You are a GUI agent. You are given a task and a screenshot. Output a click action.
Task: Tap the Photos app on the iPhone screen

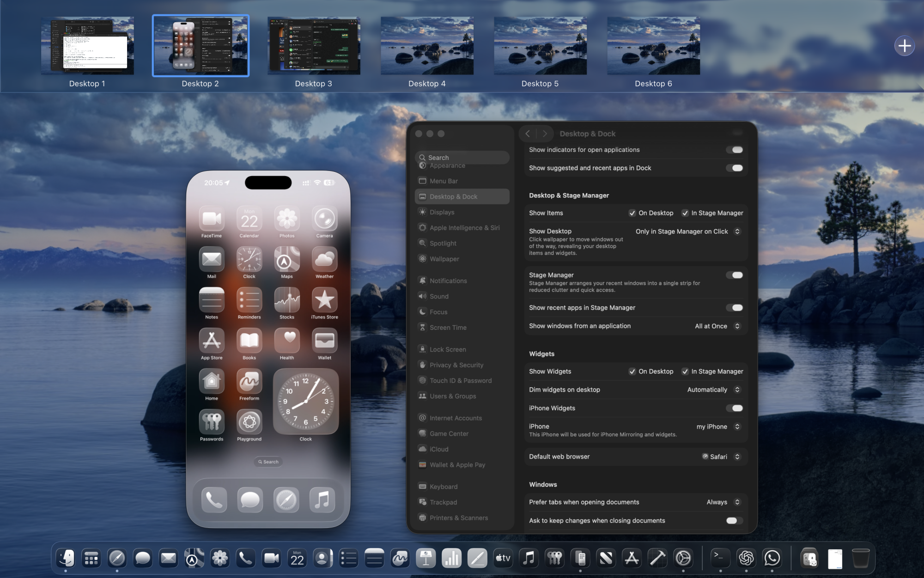pos(287,219)
